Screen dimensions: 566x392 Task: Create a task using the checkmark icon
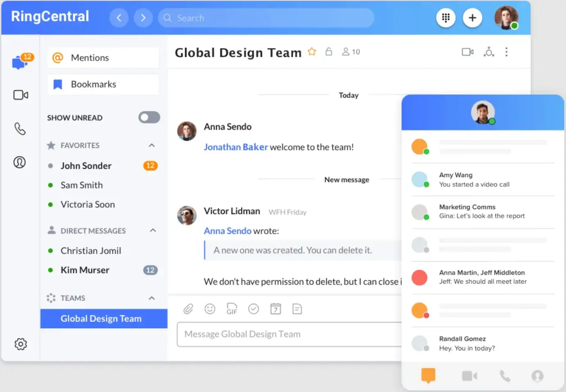tap(254, 309)
